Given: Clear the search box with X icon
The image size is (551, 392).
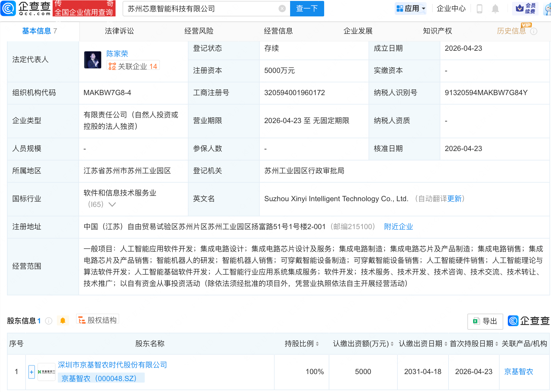Looking at the screenshot, I should click(282, 9).
